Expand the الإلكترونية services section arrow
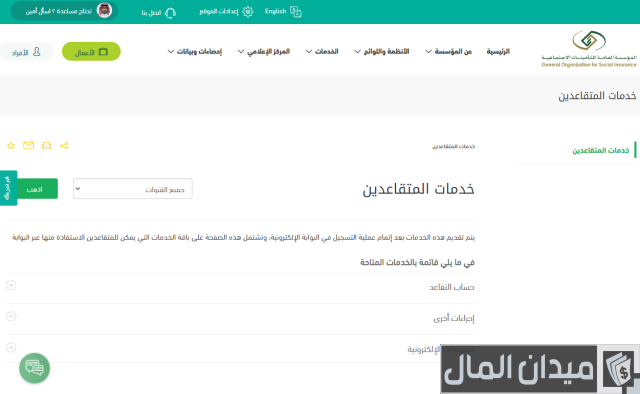This screenshot has height=394, width=640. (x=11, y=347)
